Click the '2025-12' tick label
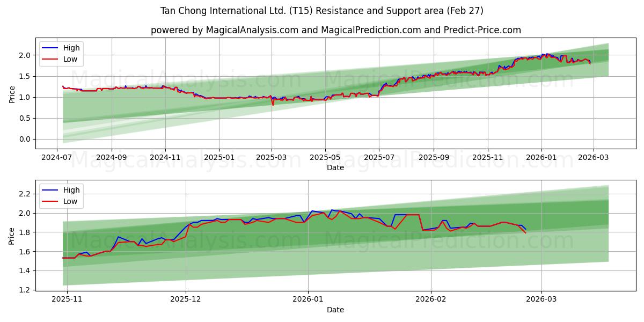The width and height of the screenshot is (644, 322). click(186, 300)
